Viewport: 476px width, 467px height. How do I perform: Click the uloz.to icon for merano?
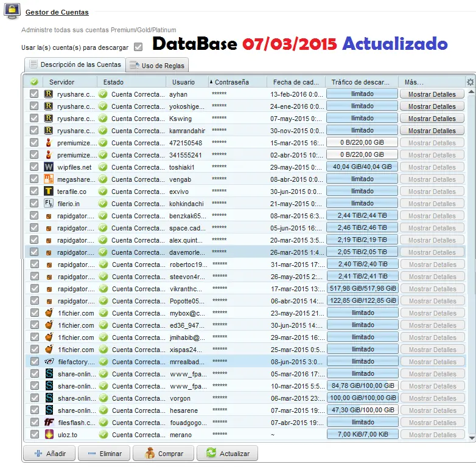[49, 434]
